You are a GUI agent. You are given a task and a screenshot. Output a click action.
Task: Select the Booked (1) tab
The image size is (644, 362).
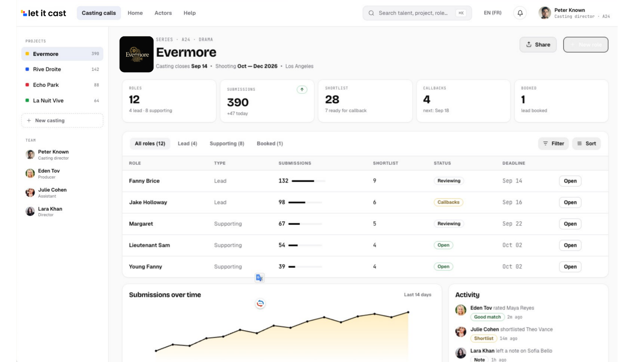click(x=270, y=143)
